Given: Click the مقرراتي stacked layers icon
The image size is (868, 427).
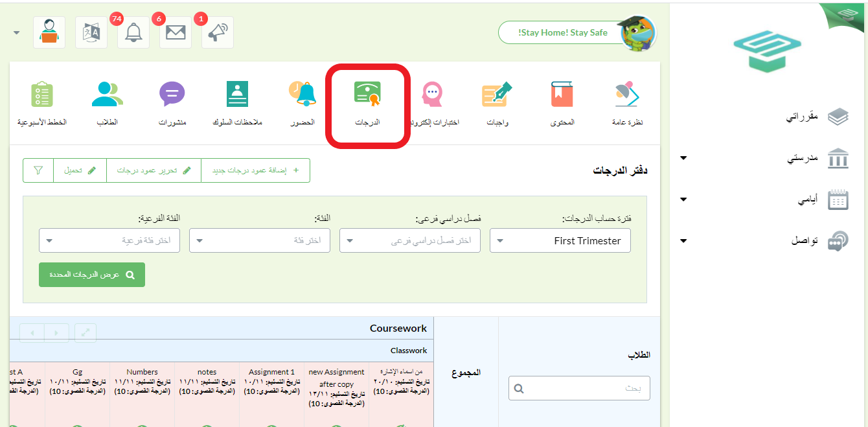Looking at the screenshot, I should click(838, 117).
